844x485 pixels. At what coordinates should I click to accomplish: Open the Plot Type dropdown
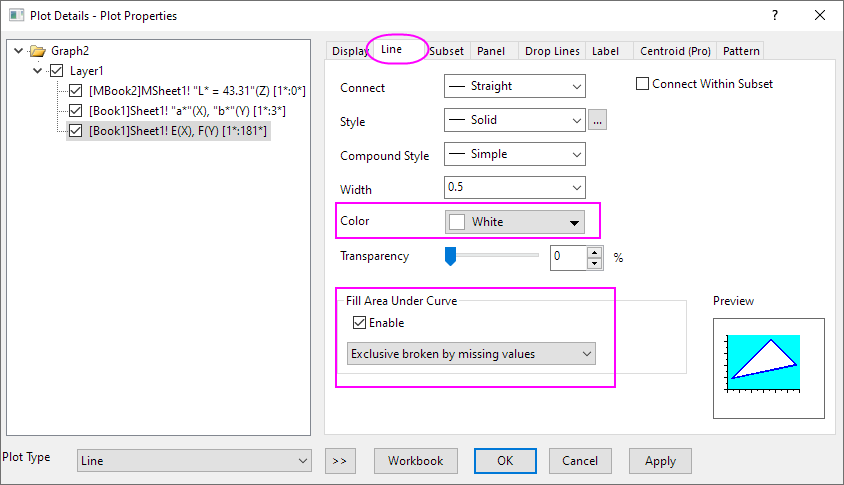pos(194,461)
